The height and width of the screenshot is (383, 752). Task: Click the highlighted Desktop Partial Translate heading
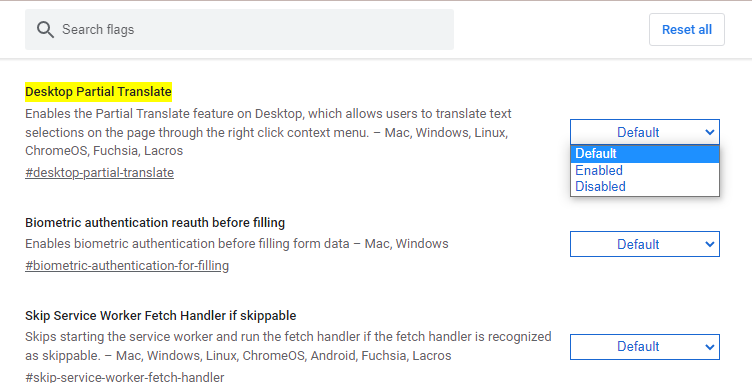(98, 92)
